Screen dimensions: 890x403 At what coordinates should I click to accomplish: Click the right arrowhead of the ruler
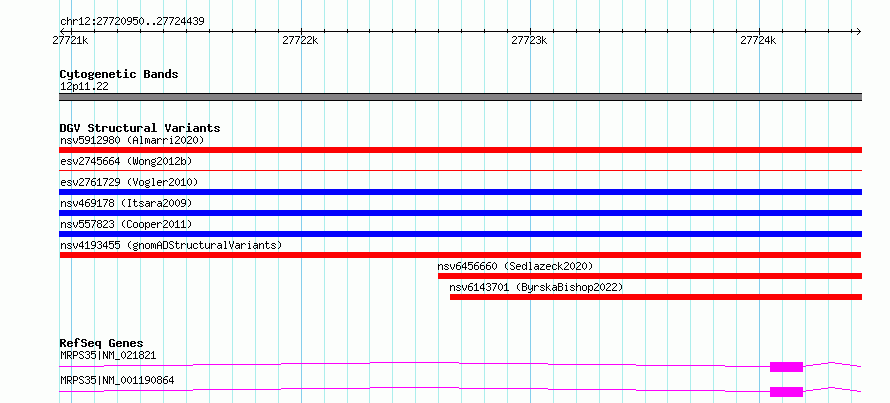pos(859,31)
